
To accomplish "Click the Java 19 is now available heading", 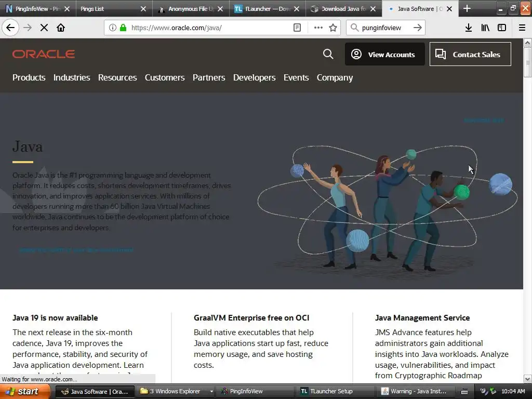I will pyautogui.click(x=55, y=318).
